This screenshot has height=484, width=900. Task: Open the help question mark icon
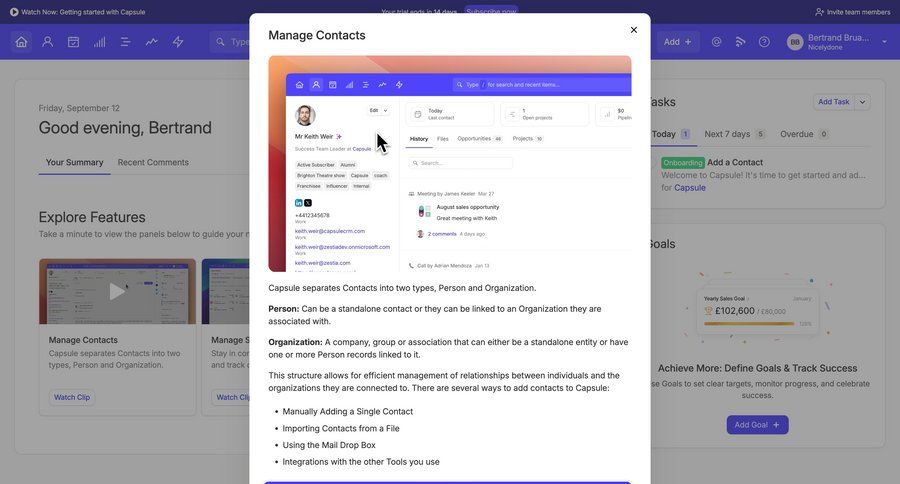pos(764,42)
